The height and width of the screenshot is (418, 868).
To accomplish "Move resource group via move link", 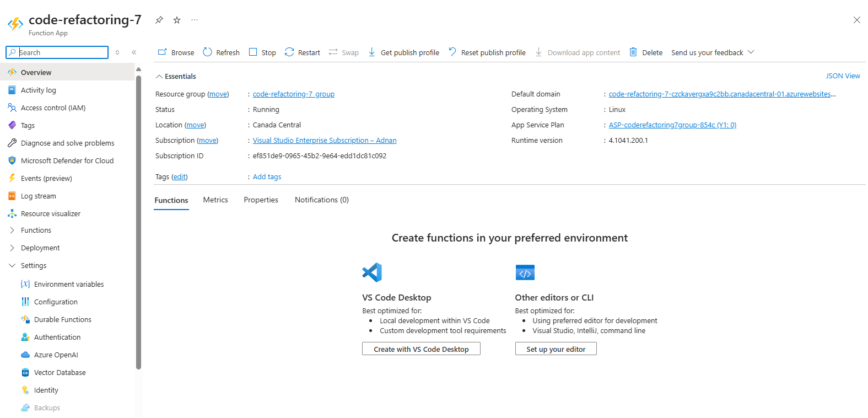I will pyautogui.click(x=218, y=94).
